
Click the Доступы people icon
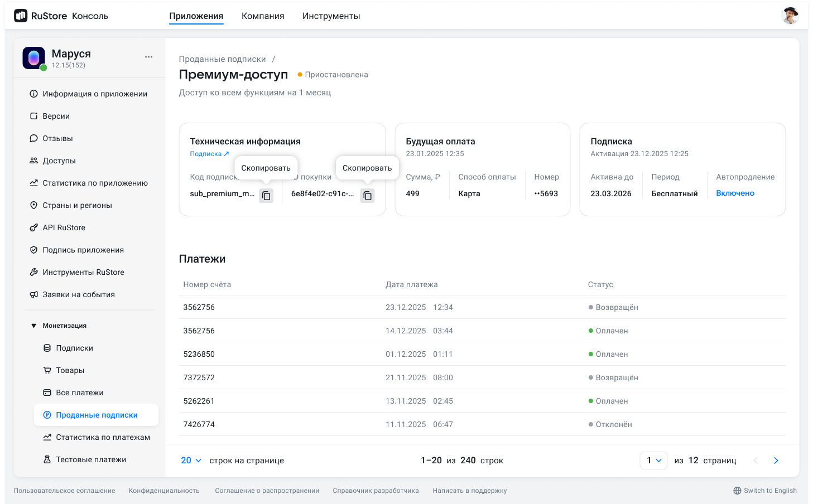(x=33, y=161)
